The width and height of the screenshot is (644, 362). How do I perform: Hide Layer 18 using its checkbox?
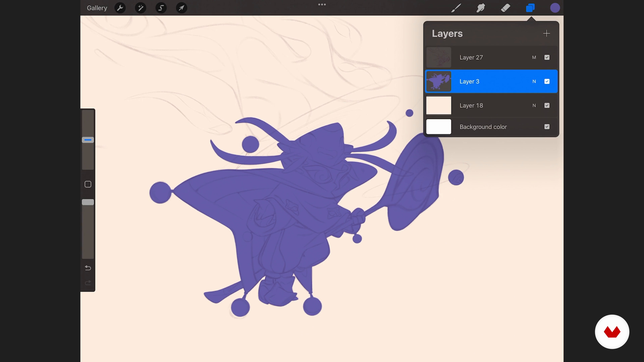point(547,105)
